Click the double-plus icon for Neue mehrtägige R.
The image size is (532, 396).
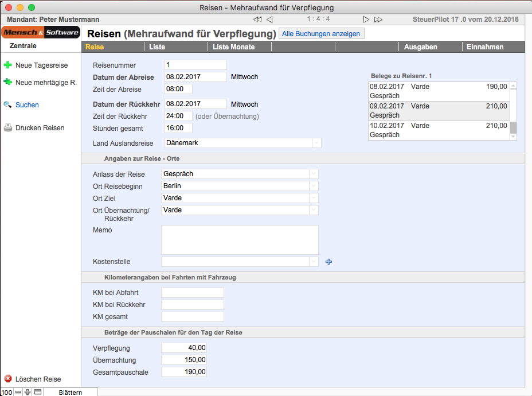(x=8, y=82)
